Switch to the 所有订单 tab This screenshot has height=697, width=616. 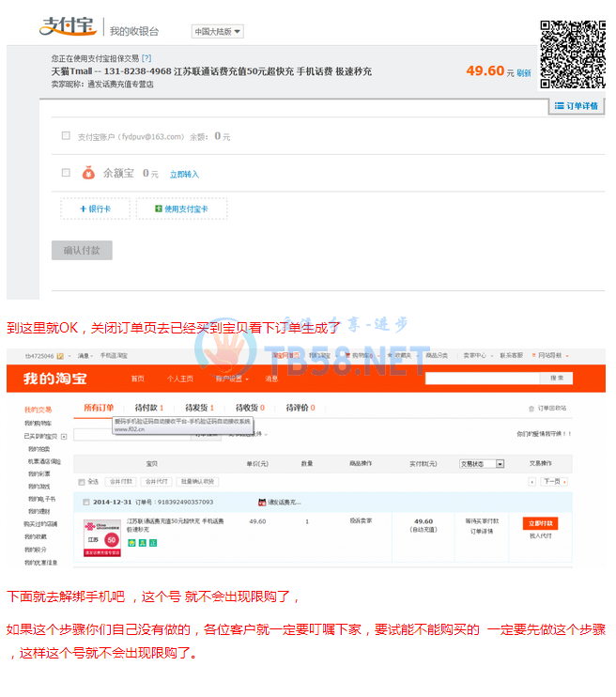coord(99,408)
